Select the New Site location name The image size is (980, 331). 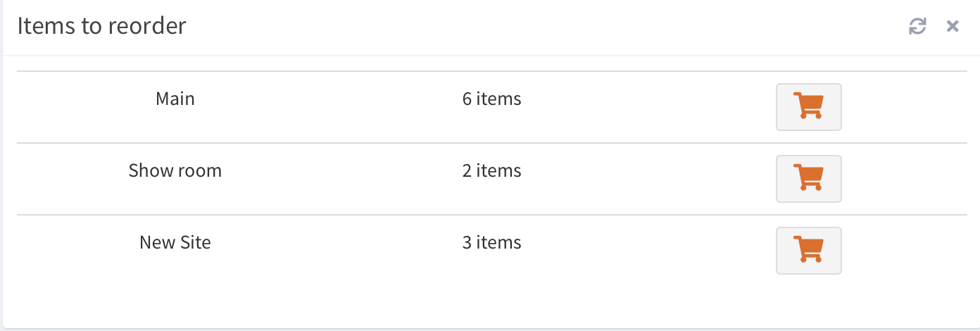[x=175, y=243]
